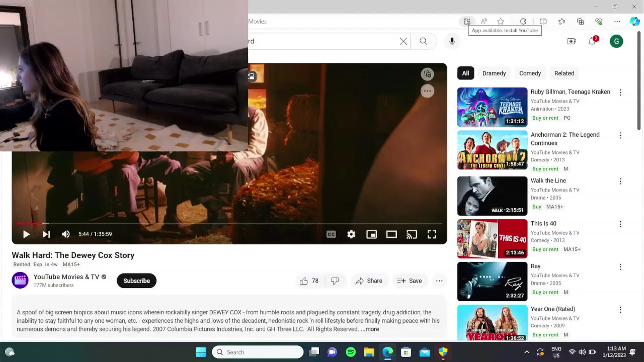This screenshot has height=362, width=644.
Task: Open options menu for Ruby Gillman
Action: (620, 93)
